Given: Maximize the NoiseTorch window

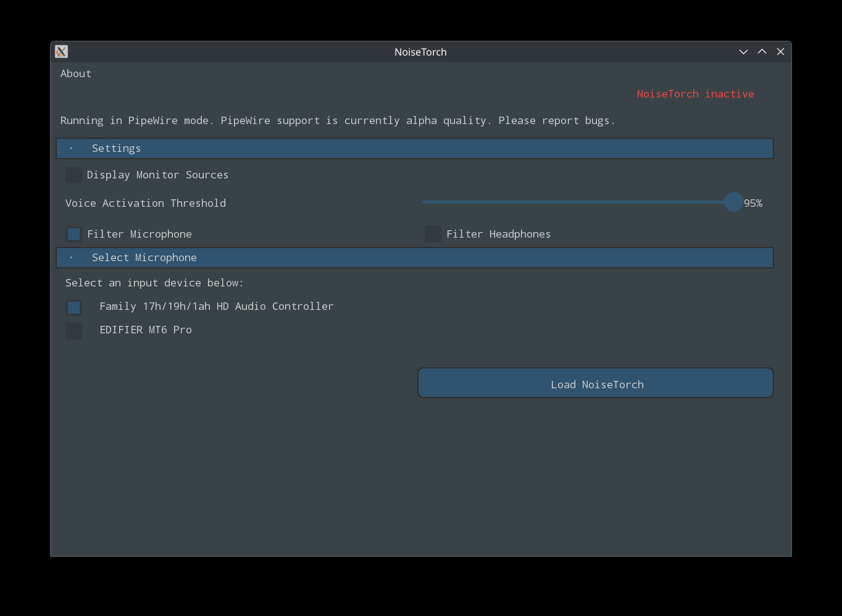Looking at the screenshot, I should click(x=762, y=52).
